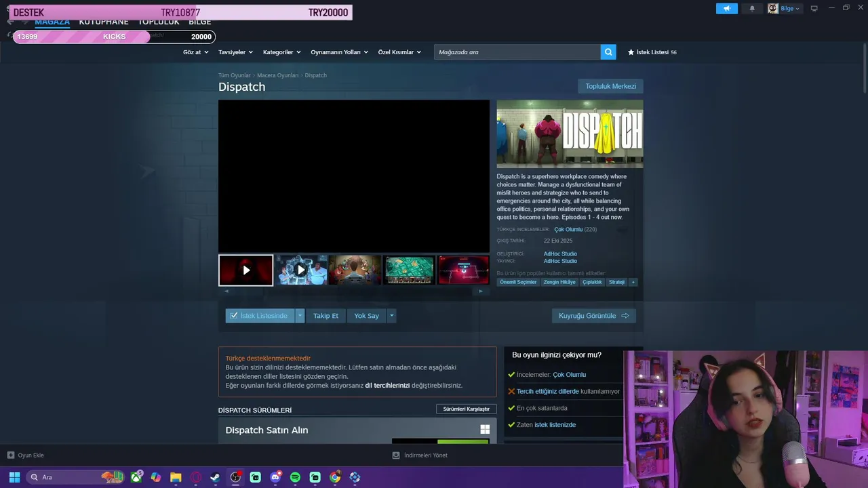Click the thumbnail strip left arrow
The height and width of the screenshot is (488, 868).
(x=226, y=291)
